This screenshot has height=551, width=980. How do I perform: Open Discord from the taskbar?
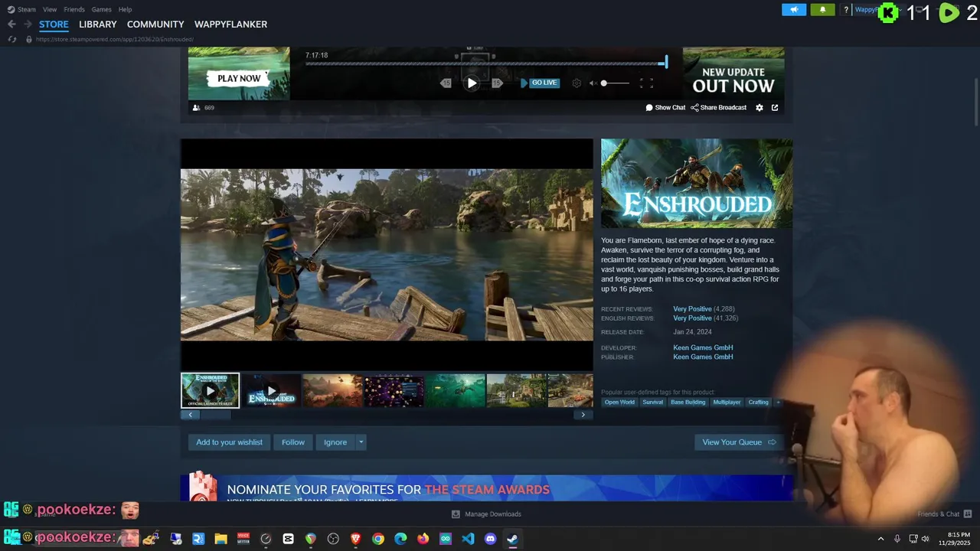[x=491, y=539]
